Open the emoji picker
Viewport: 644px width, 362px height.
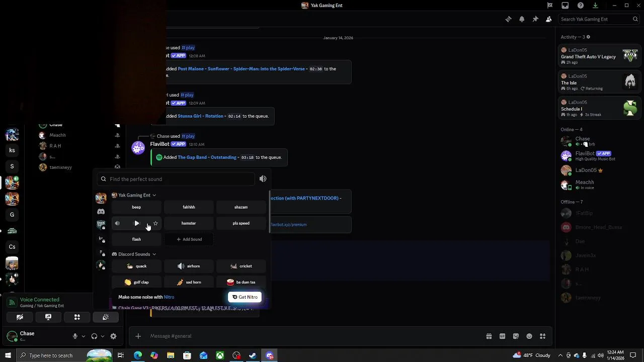[x=529, y=336]
